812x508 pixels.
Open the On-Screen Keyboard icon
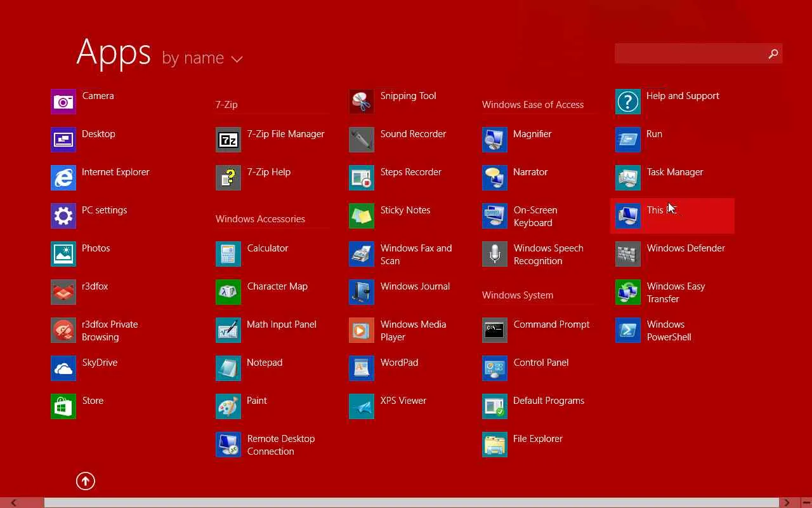(x=495, y=216)
